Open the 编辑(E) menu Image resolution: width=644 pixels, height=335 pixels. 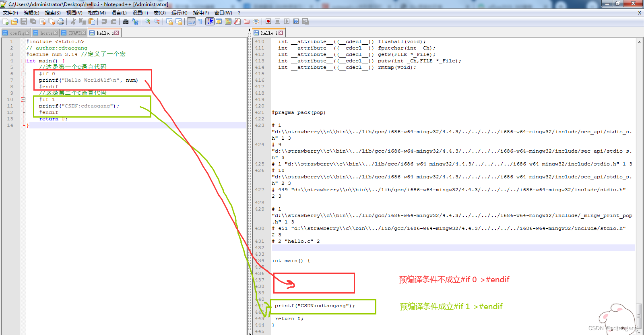(31, 13)
